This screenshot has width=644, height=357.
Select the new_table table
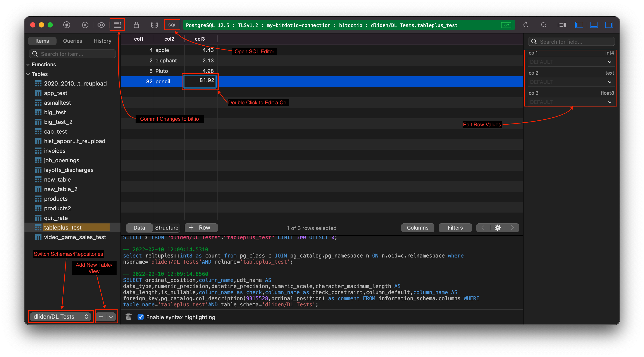[x=57, y=179]
